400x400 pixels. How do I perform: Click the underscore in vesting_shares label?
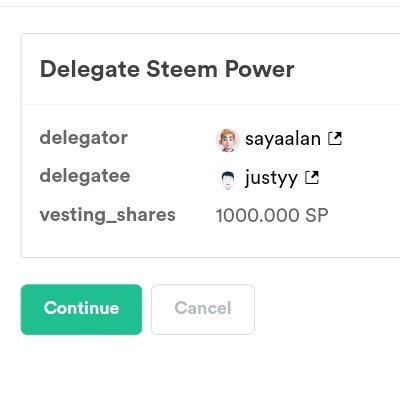click(x=111, y=222)
